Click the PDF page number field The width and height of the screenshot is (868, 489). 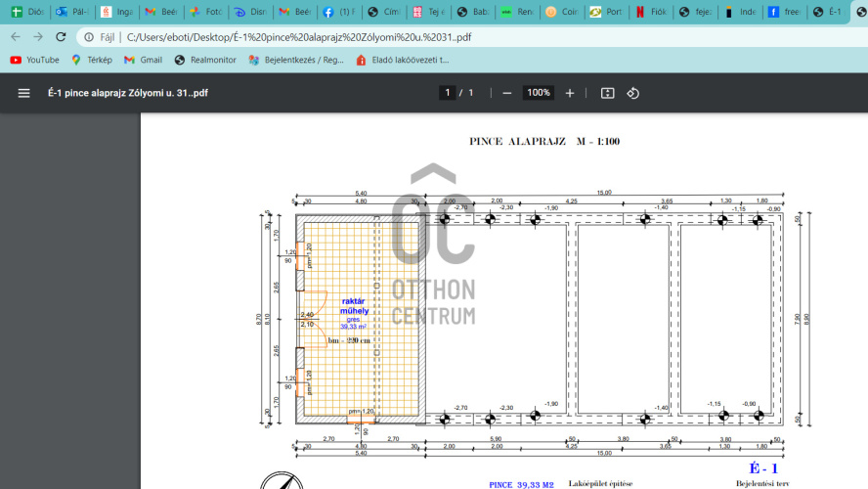coord(448,93)
